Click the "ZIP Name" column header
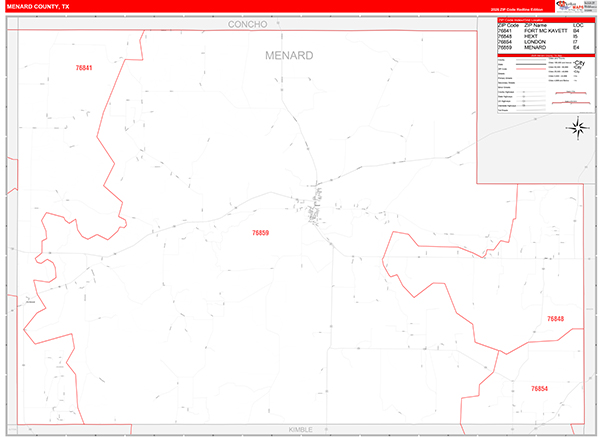The image size is (600, 437). [x=536, y=25]
